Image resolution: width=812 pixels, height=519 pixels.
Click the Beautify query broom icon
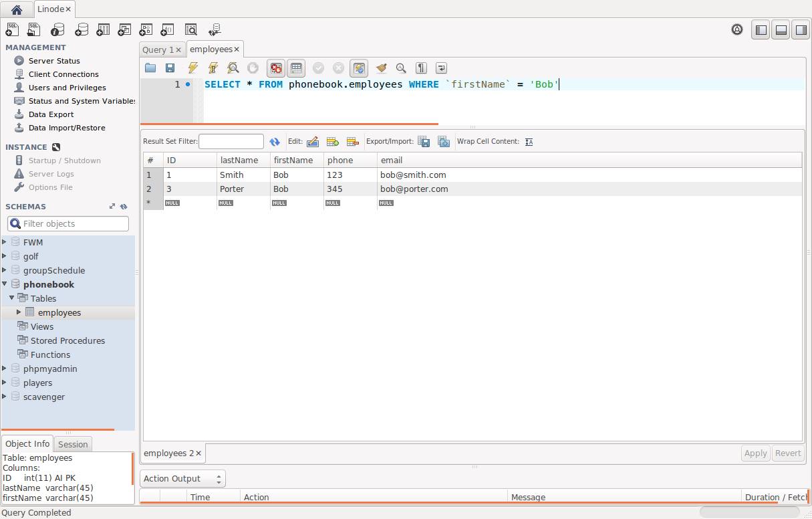pos(381,68)
